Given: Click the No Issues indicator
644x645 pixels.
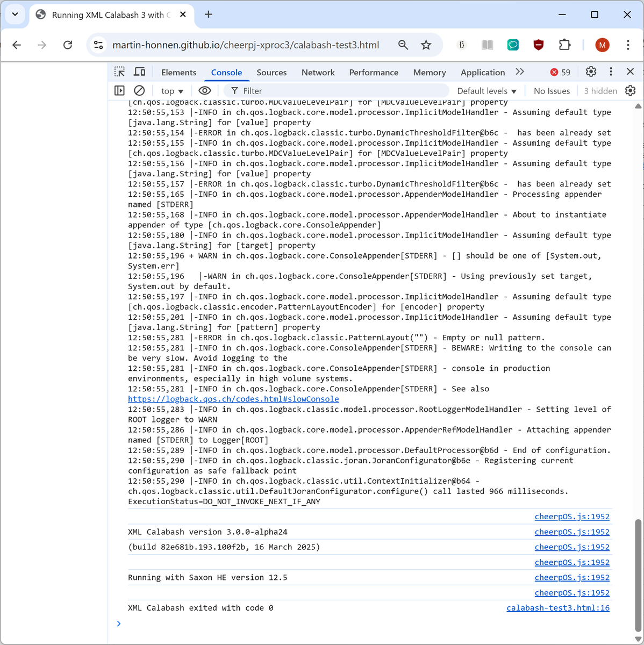Looking at the screenshot, I should pyautogui.click(x=552, y=91).
